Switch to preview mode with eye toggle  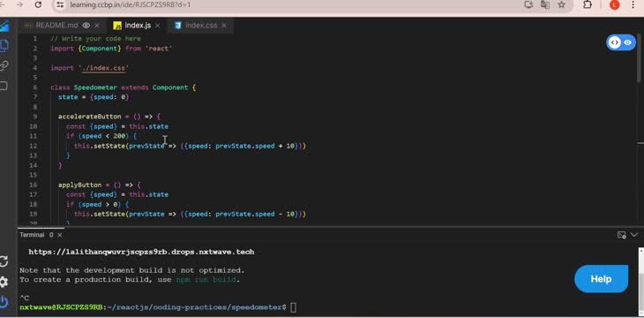(627, 42)
